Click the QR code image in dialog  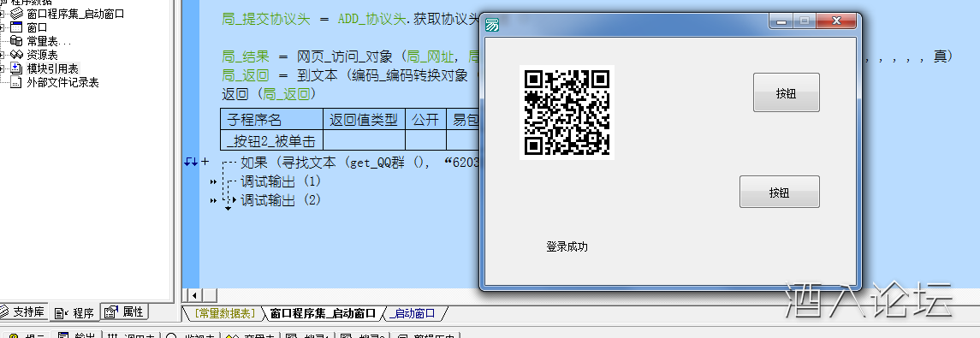[567, 112]
